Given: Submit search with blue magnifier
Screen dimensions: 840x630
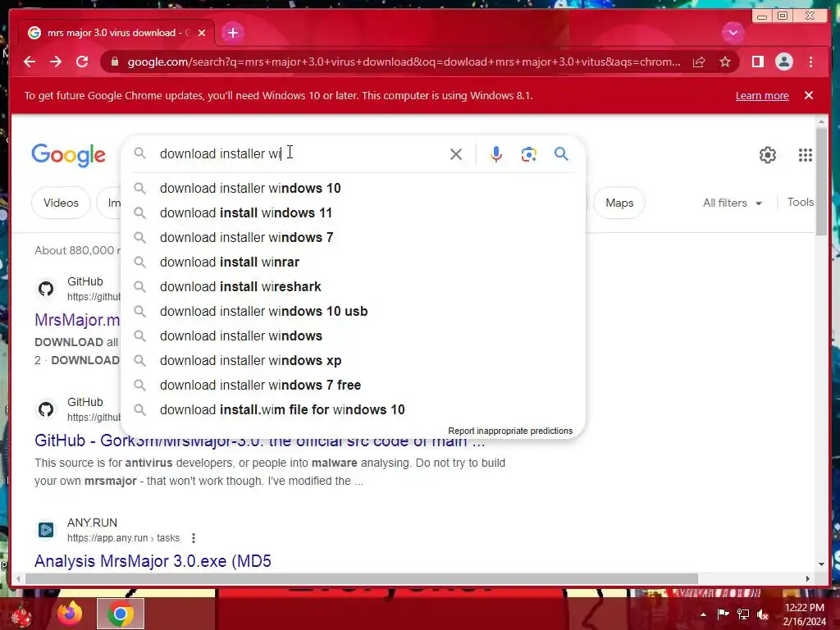Looking at the screenshot, I should [561, 154].
